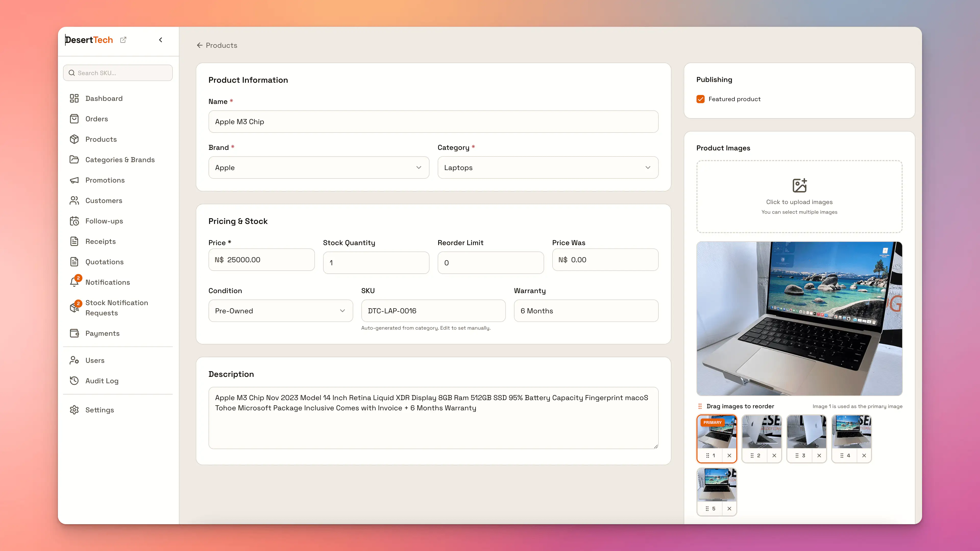Select image thumbnail 3

click(x=806, y=432)
